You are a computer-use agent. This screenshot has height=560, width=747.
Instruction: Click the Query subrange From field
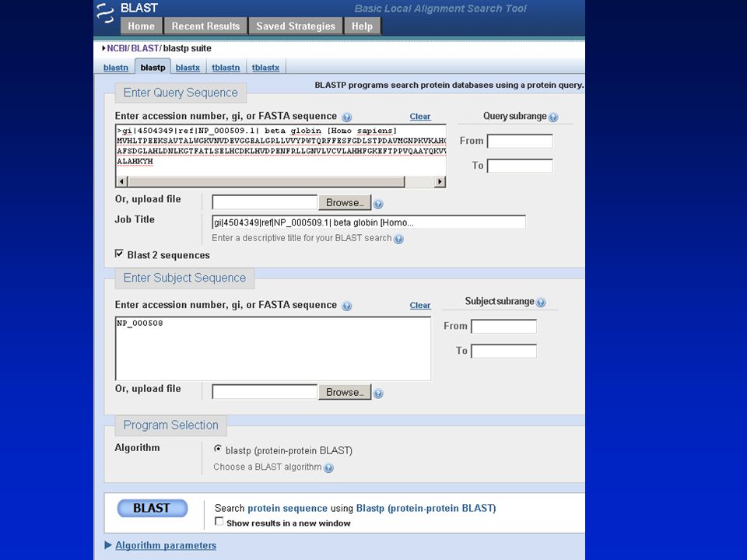pos(520,141)
